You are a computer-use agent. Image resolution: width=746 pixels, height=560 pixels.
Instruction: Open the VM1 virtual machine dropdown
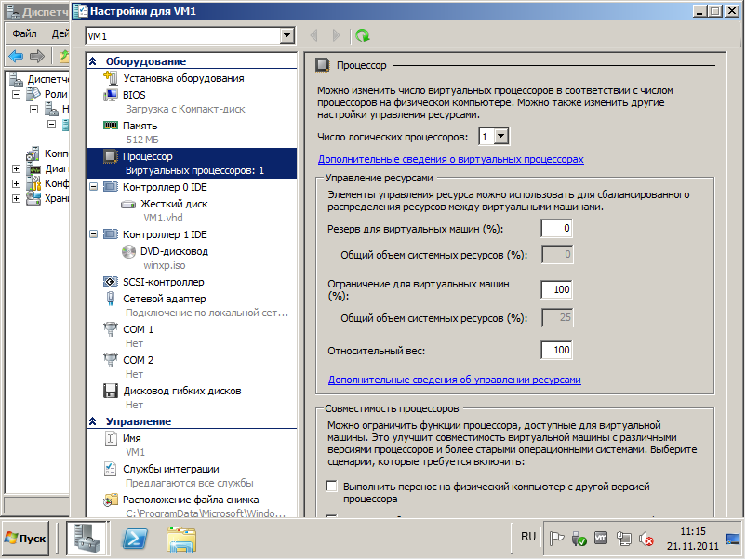pyautogui.click(x=286, y=35)
